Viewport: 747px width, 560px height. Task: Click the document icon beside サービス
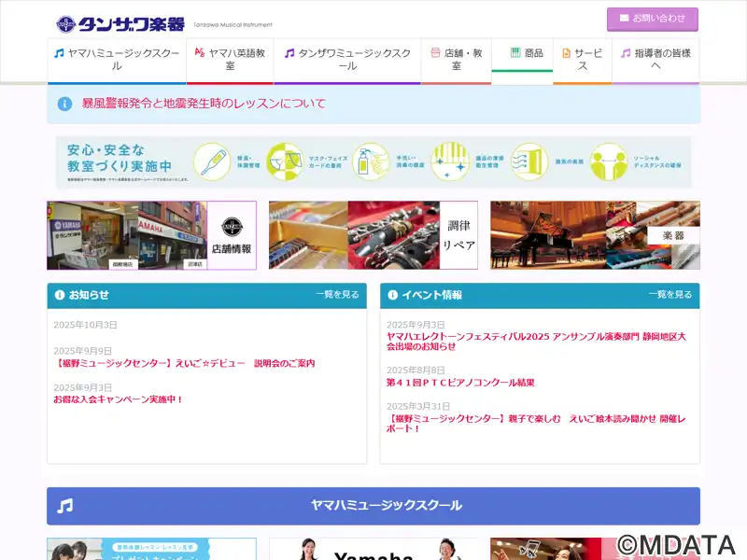pyautogui.click(x=566, y=53)
